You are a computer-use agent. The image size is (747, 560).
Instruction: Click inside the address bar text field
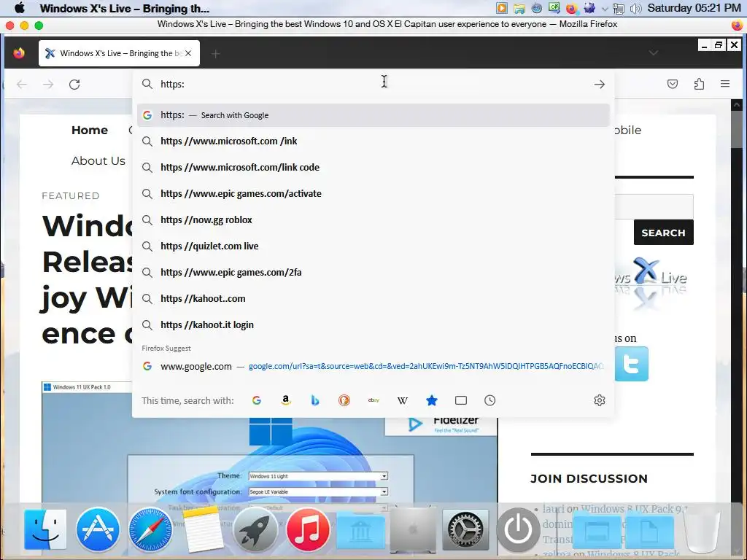[371, 85]
